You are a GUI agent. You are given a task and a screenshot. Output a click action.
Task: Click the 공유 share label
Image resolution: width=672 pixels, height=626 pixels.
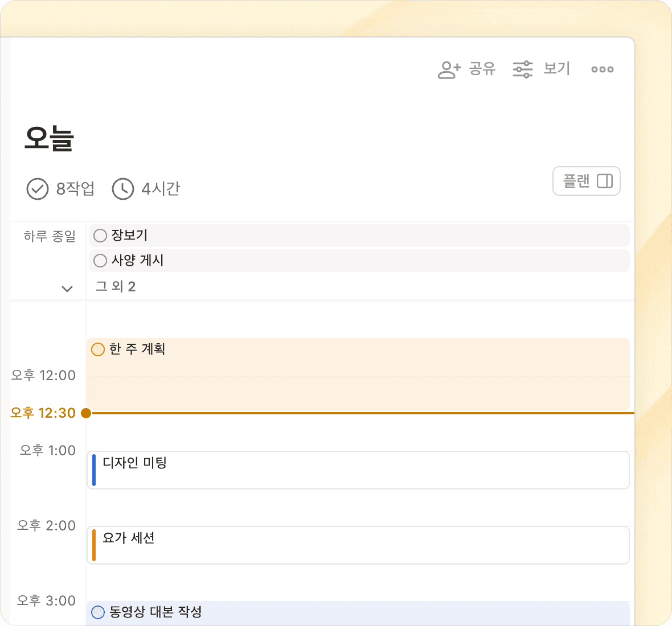482,69
